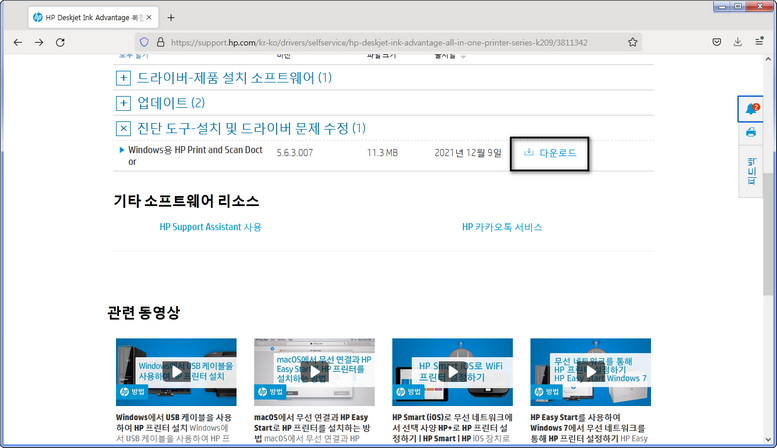Expand details arrow for HP Print and Scan Doctor

(x=121, y=150)
